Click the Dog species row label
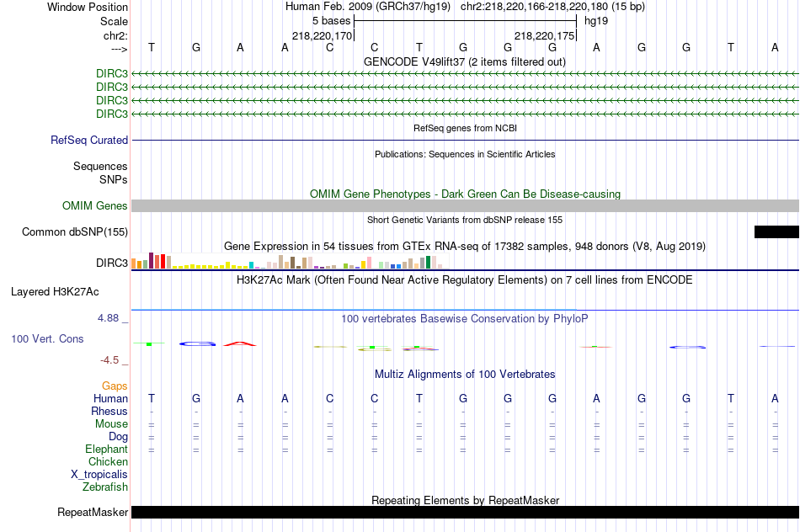This screenshot has height=532, width=800. click(118, 437)
